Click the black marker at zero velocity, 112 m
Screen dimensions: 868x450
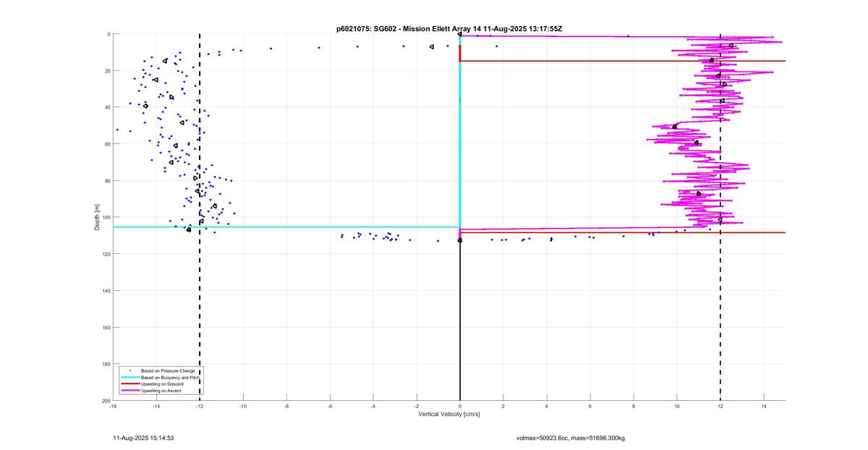pos(460,240)
